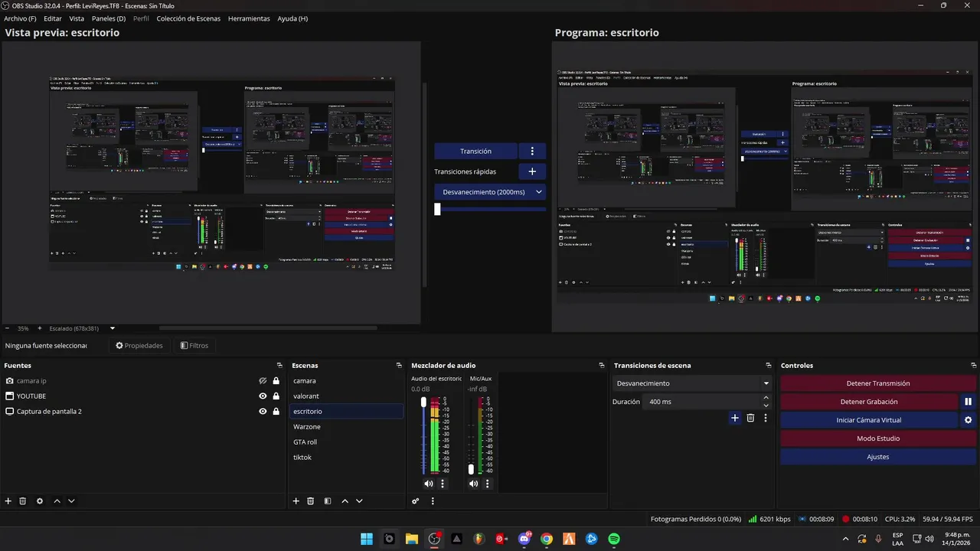Toggle Modo Estudio off
Viewport: 980px width, 551px height.
click(x=877, y=439)
